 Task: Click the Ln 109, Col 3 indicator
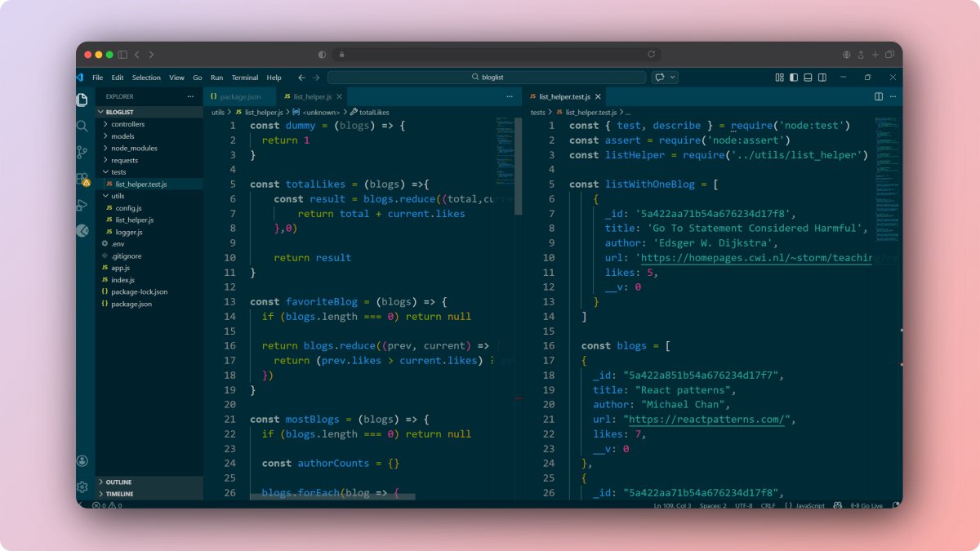pyautogui.click(x=672, y=505)
